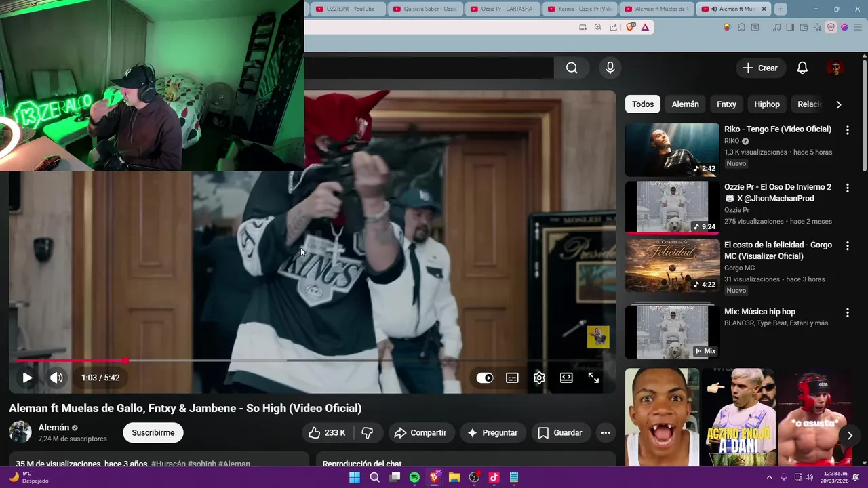Open the Alemán channel name link
Image resolution: width=868 pixels, height=488 pixels.
(54, 428)
